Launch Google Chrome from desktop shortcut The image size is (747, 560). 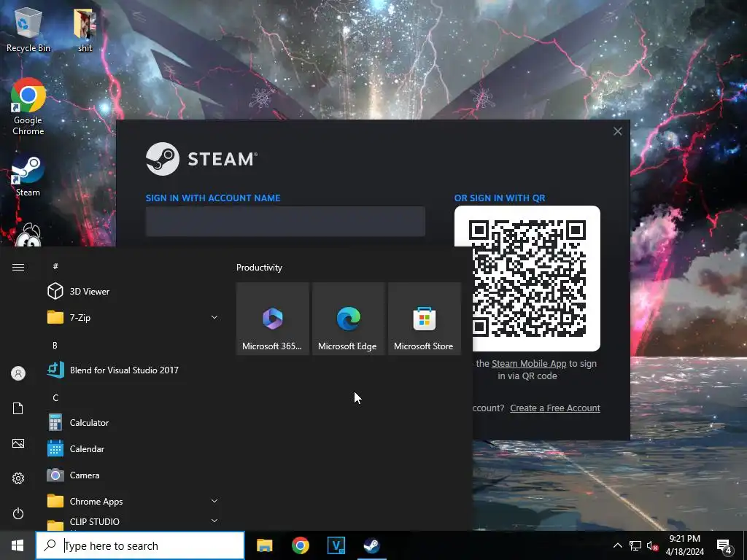point(28,106)
